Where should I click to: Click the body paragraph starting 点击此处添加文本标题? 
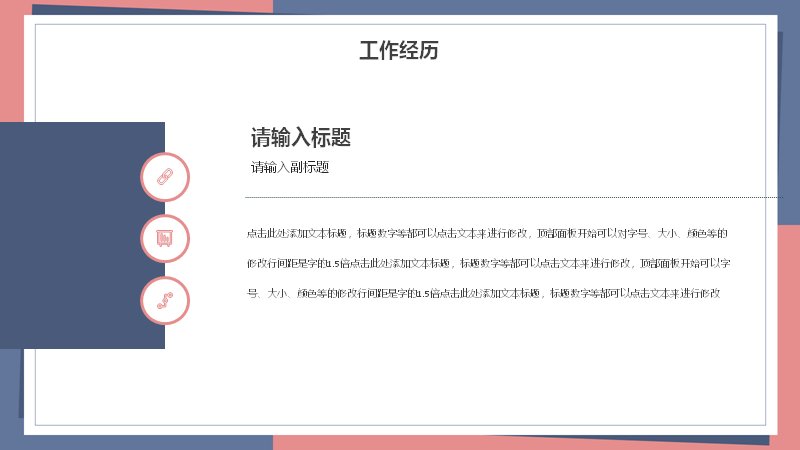(x=488, y=263)
